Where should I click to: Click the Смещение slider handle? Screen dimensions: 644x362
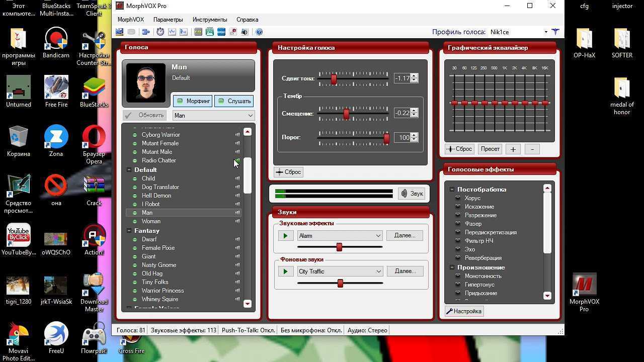tap(346, 114)
